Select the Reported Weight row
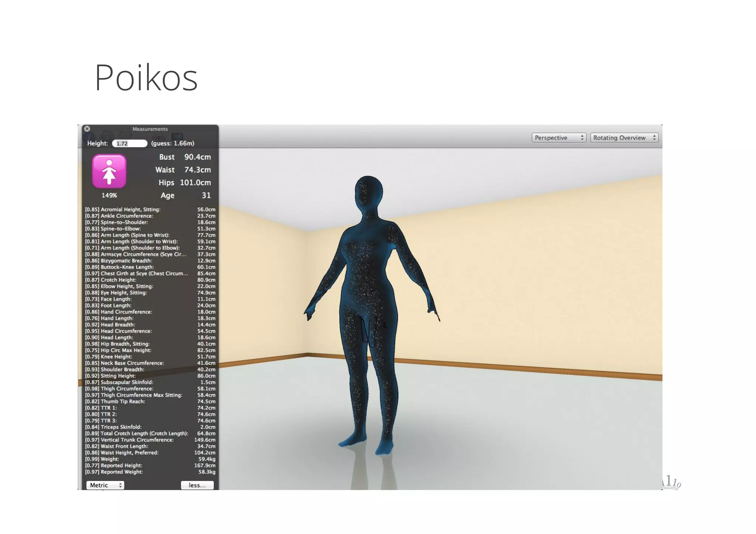This screenshot has width=756, height=534. point(150,472)
